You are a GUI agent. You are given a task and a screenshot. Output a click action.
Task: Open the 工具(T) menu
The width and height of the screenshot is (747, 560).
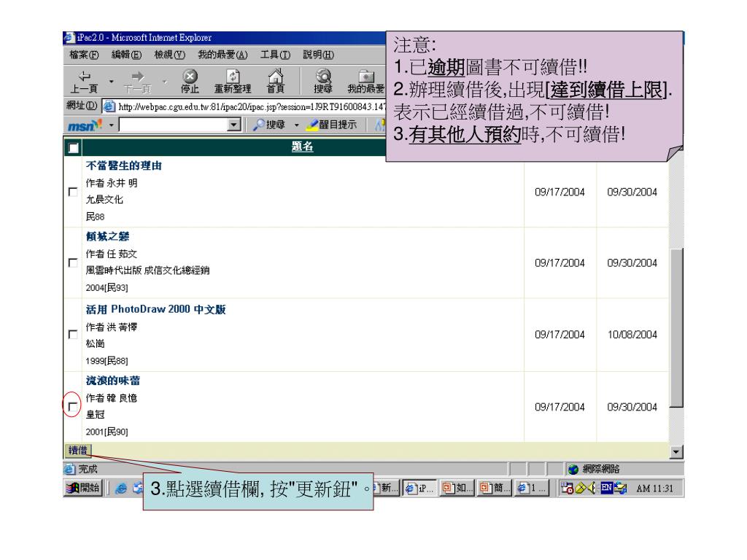[275, 55]
